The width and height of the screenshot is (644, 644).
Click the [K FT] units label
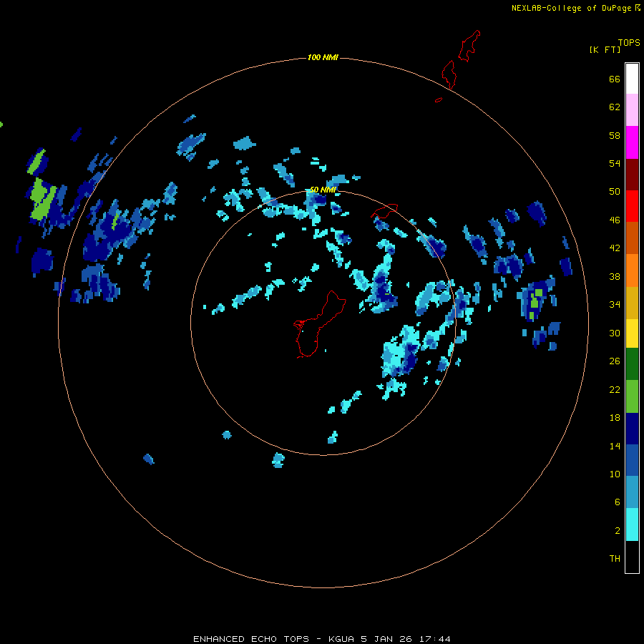coord(605,49)
